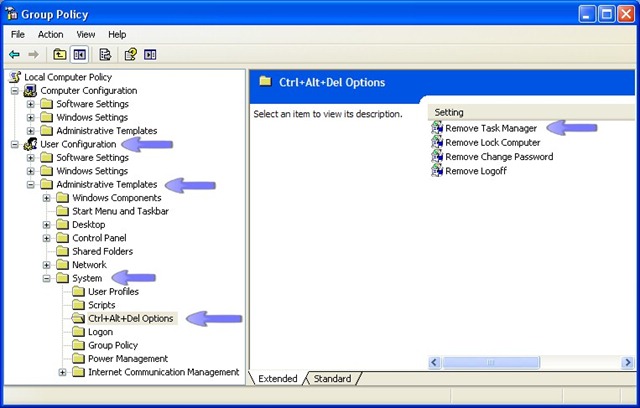Screen dimensions: 640x408
Task: Select Windows Settings under User Configuration
Action: (x=92, y=171)
